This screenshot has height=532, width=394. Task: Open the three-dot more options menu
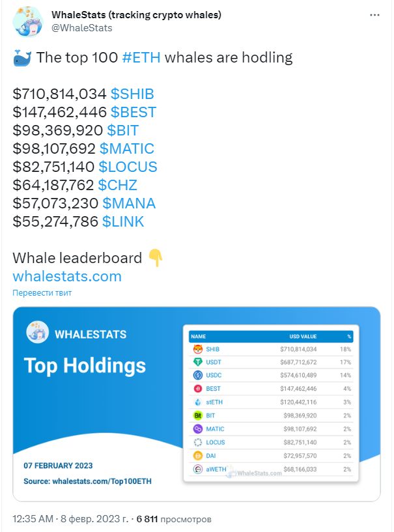point(374,15)
